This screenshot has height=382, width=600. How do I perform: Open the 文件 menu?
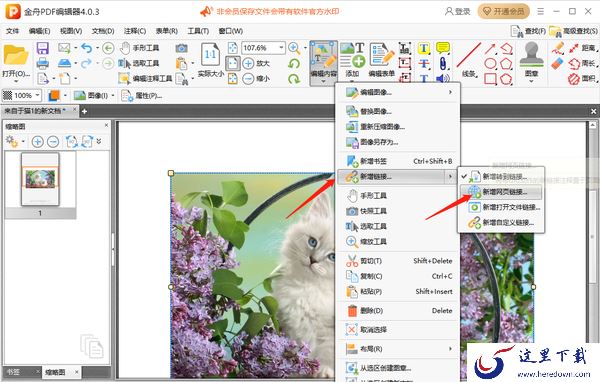(x=12, y=31)
